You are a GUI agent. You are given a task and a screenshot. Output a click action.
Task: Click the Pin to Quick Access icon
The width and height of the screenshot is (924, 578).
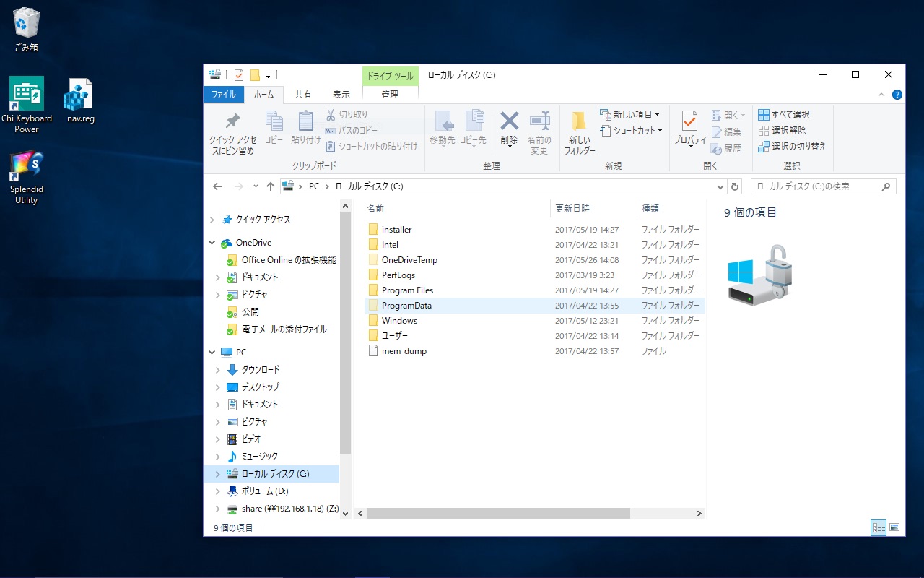pyautogui.click(x=233, y=121)
